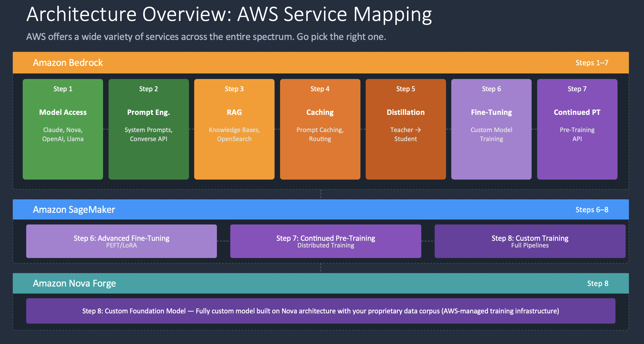Click 'Custom Model Training' text
644x344 pixels.
(x=491, y=134)
